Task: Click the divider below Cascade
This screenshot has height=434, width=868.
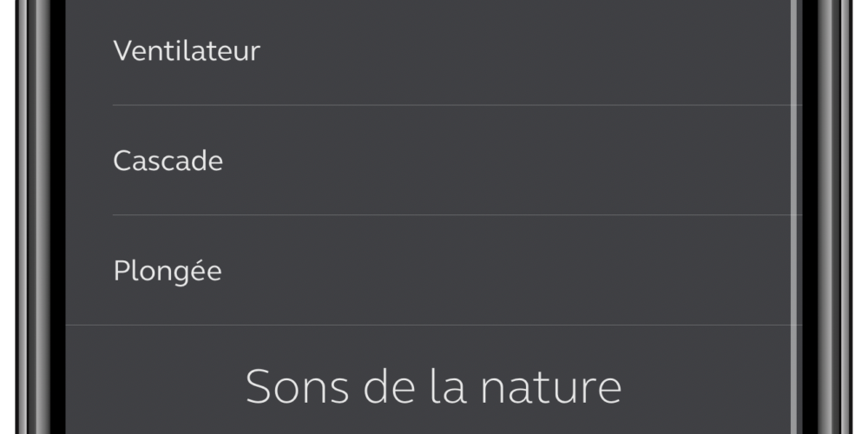Action: point(457,214)
